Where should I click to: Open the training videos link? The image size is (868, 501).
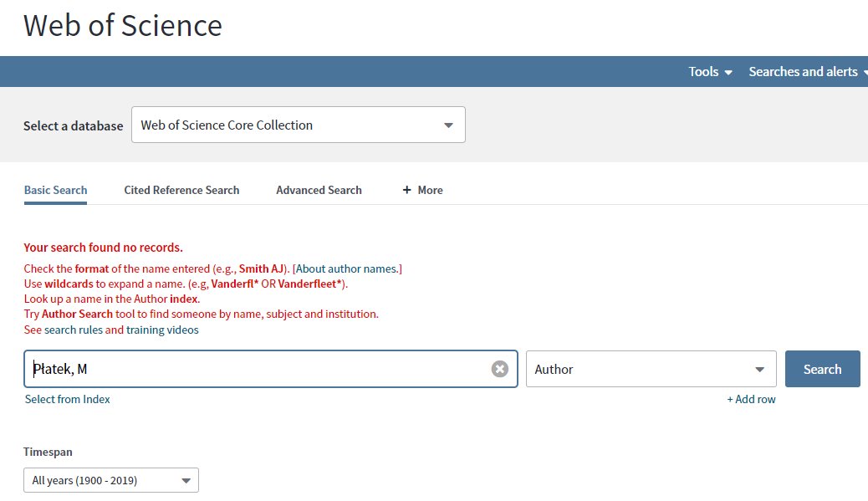pos(162,330)
